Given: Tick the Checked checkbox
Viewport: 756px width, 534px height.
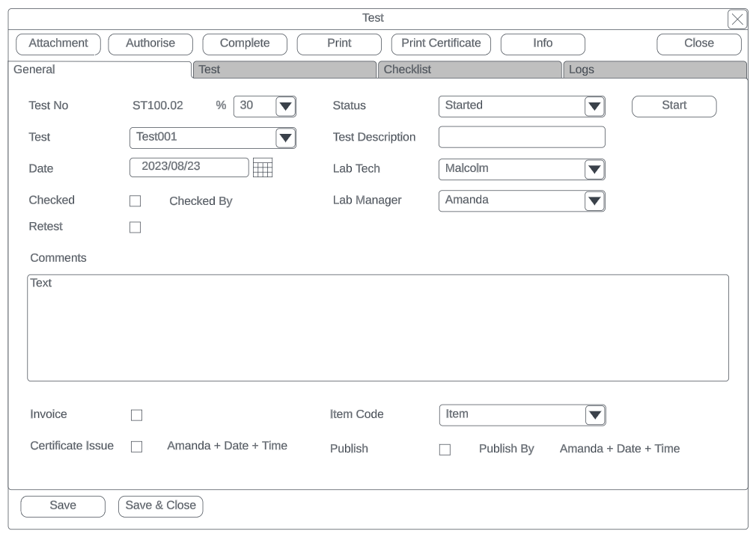Looking at the screenshot, I should coord(135,201).
